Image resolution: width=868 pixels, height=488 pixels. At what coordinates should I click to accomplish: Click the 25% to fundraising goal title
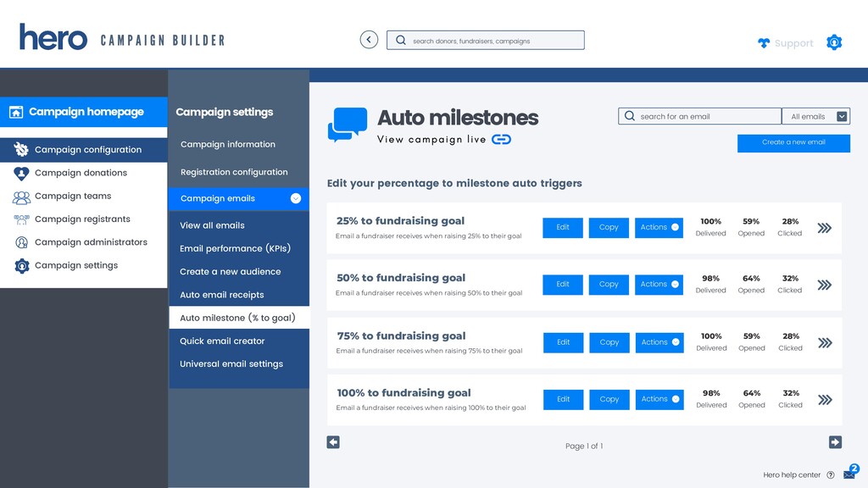coord(400,221)
